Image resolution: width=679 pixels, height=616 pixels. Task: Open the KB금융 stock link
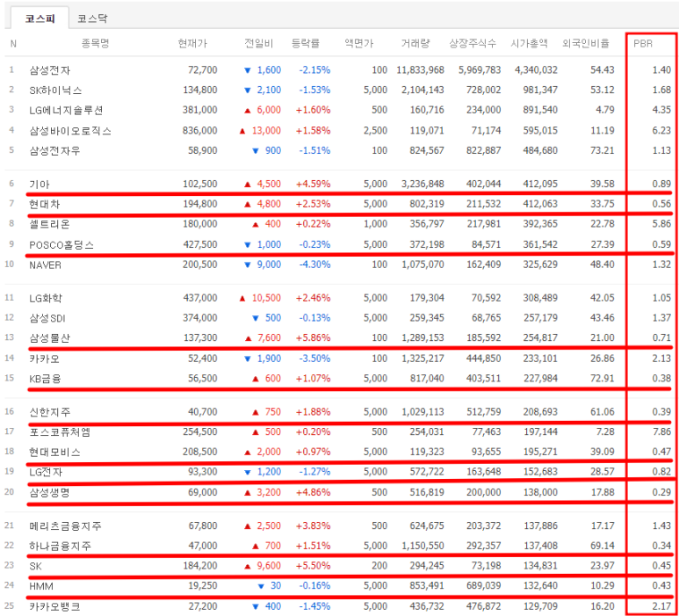pos(45,379)
